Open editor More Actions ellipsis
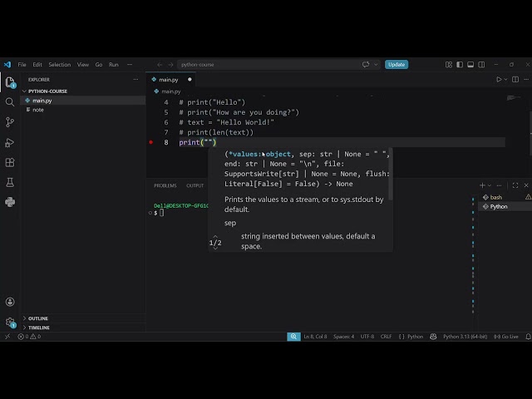The width and height of the screenshot is (532, 399). point(526,80)
